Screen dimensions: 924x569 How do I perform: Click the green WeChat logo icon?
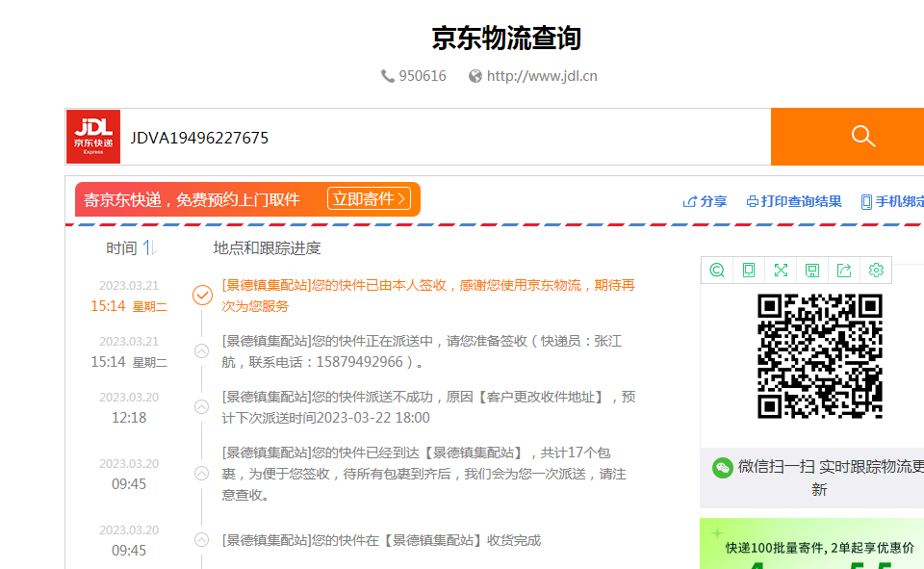click(723, 468)
